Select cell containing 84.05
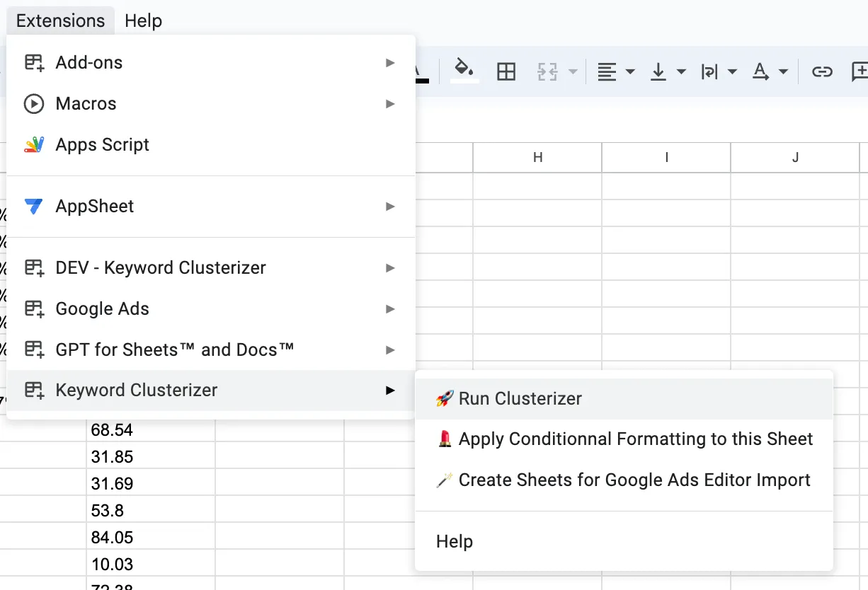868x590 pixels. [x=151, y=538]
